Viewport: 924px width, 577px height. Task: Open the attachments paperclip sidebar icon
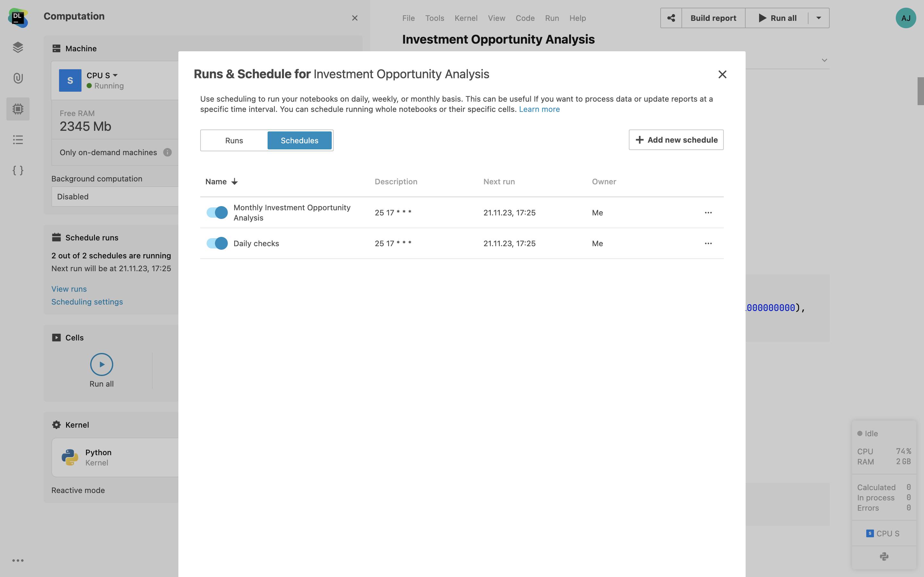coord(18,78)
